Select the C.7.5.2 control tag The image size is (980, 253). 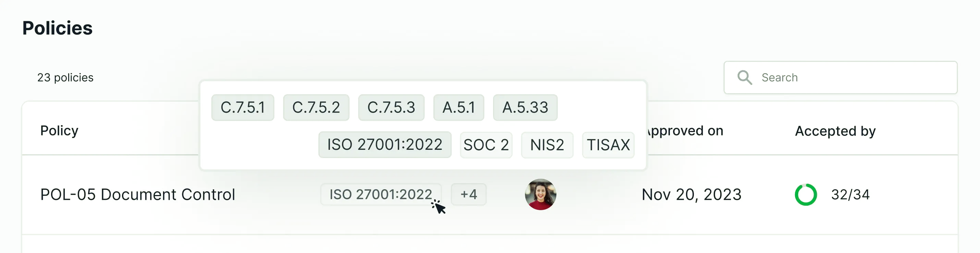coord(316,108)
